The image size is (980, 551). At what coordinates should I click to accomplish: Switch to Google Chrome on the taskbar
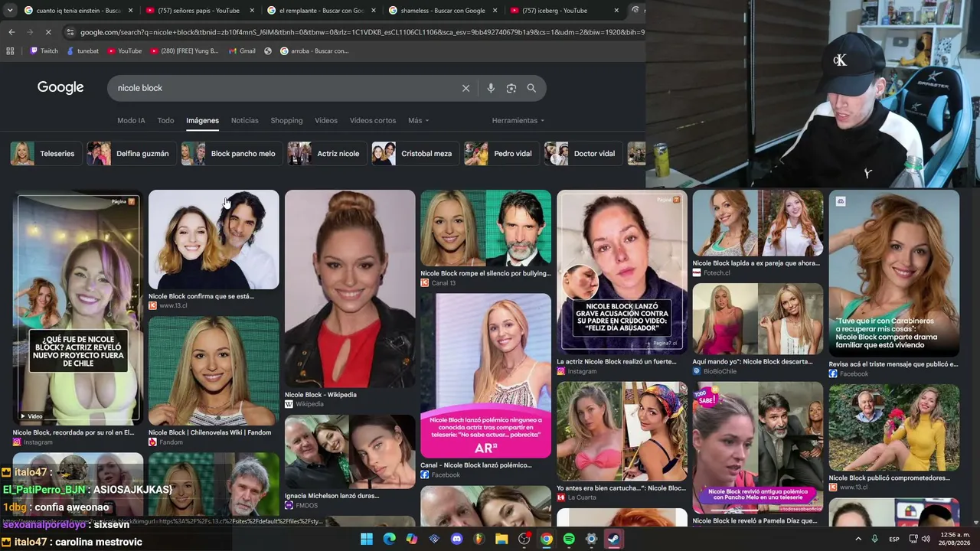click(547, 539)
